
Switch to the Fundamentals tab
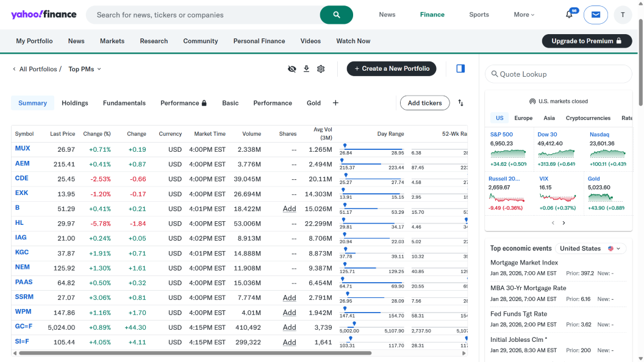[124, 103]
